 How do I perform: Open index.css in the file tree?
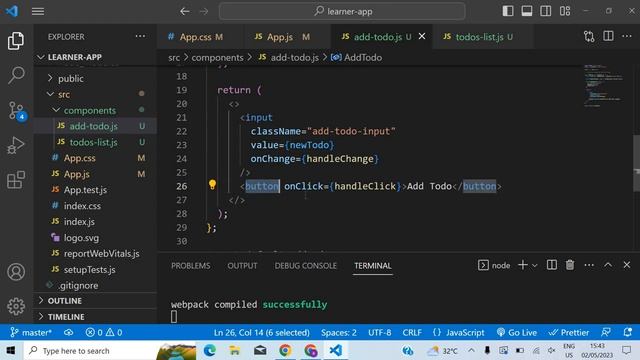point(95,206)
